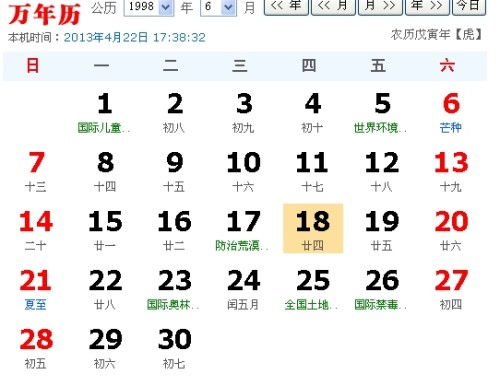
Task: Click the Thursday 四 column header
Action: [x=309, y=66]
